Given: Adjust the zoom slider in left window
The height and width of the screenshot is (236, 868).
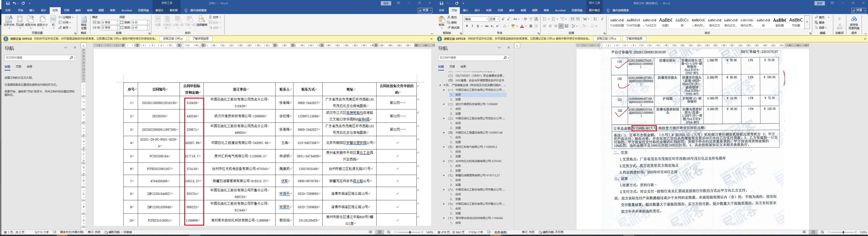Looking at the screenshot, I should 410,232.
